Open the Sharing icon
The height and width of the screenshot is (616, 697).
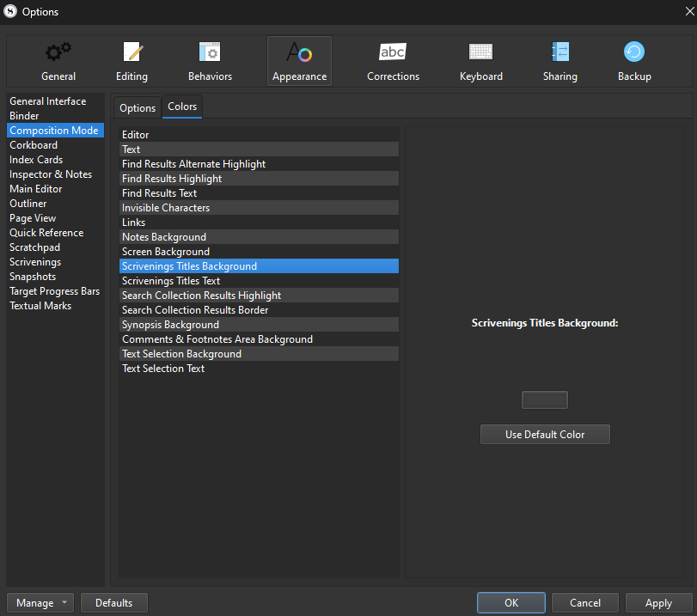(560, 52)
